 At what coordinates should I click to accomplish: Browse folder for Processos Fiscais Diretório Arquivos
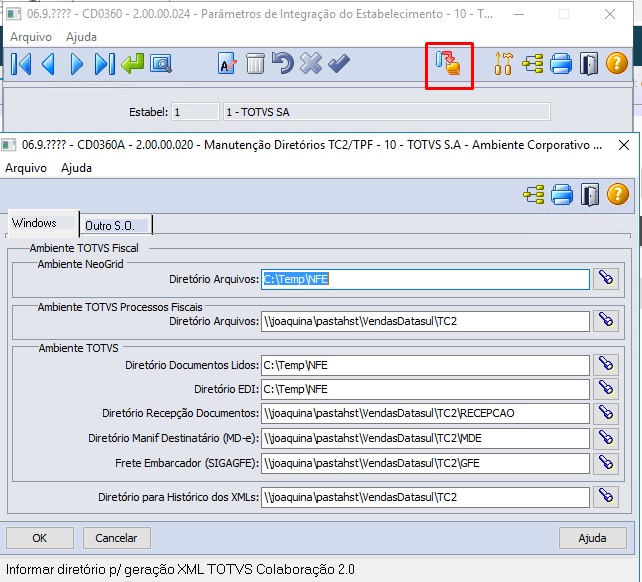pos(606,320)
